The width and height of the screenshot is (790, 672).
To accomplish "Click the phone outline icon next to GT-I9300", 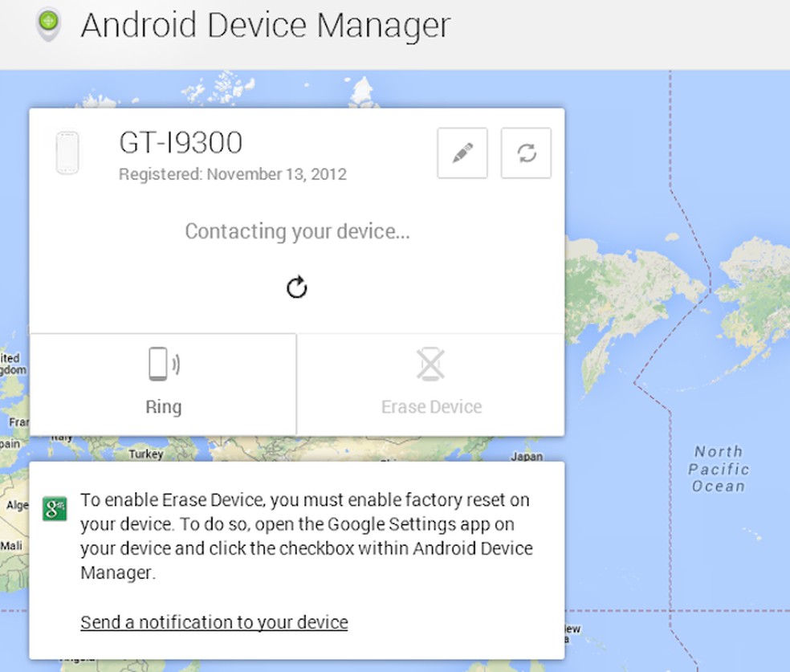I will coord(67,152).
